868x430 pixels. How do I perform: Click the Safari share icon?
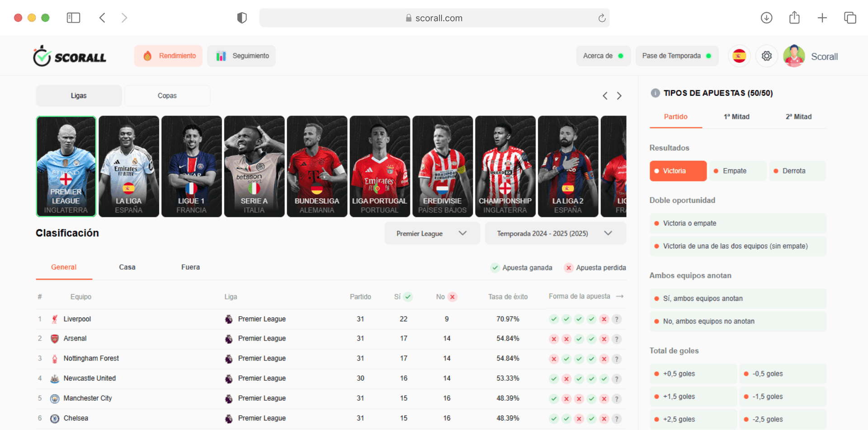click(794, 18)
